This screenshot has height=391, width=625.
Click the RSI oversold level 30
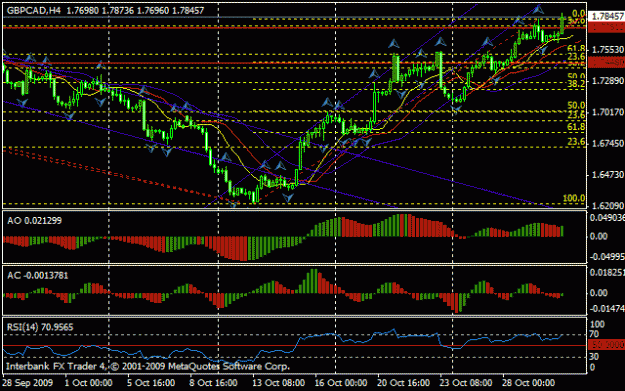click(594, 357)
